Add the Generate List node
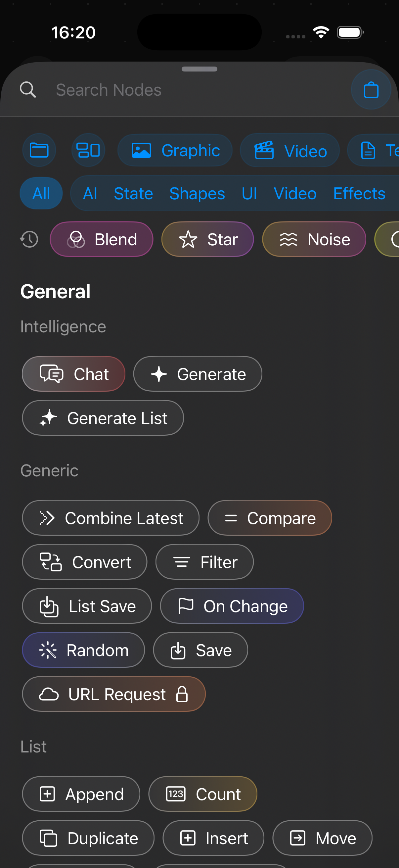 pyautogui.click(x=103, y=418)
